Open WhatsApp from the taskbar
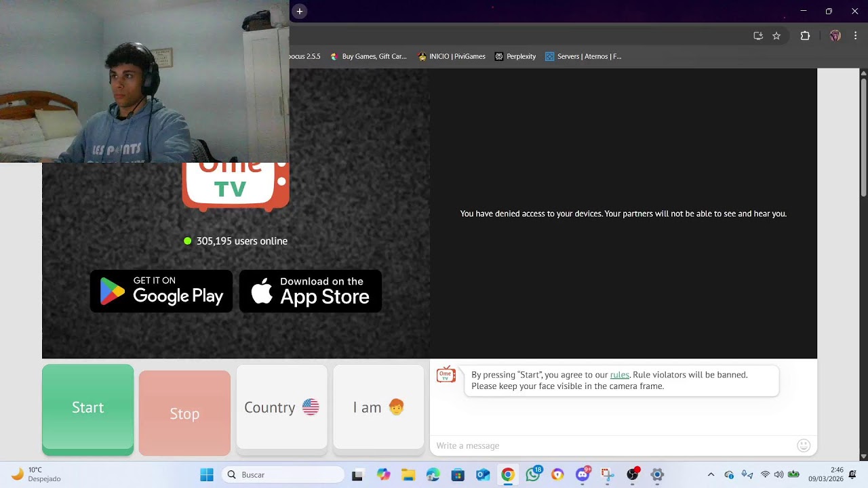This screenshot has width=868, height=488. pos(533,474)
